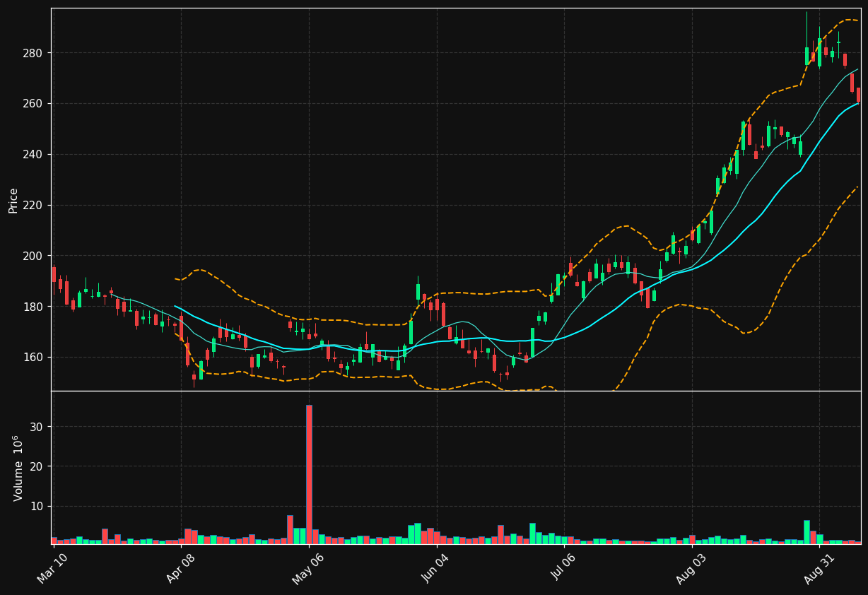This screenshot has width=868, height=595.
Task: Select the 240 price tick label
Action: click(x=34, y=154)
